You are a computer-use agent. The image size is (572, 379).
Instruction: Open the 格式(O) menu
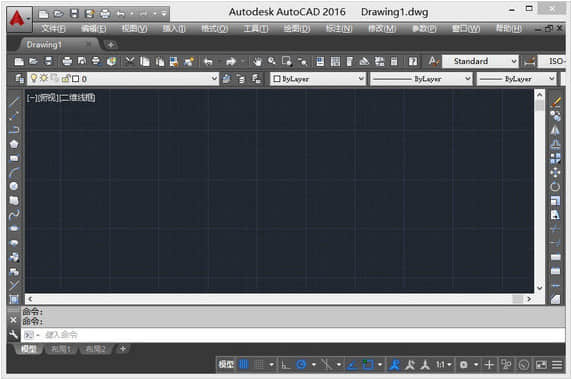pos(214,28)
